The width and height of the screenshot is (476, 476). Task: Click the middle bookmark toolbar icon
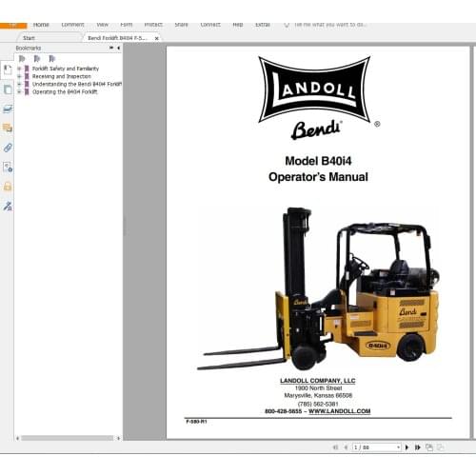click(x=37, y=59)
